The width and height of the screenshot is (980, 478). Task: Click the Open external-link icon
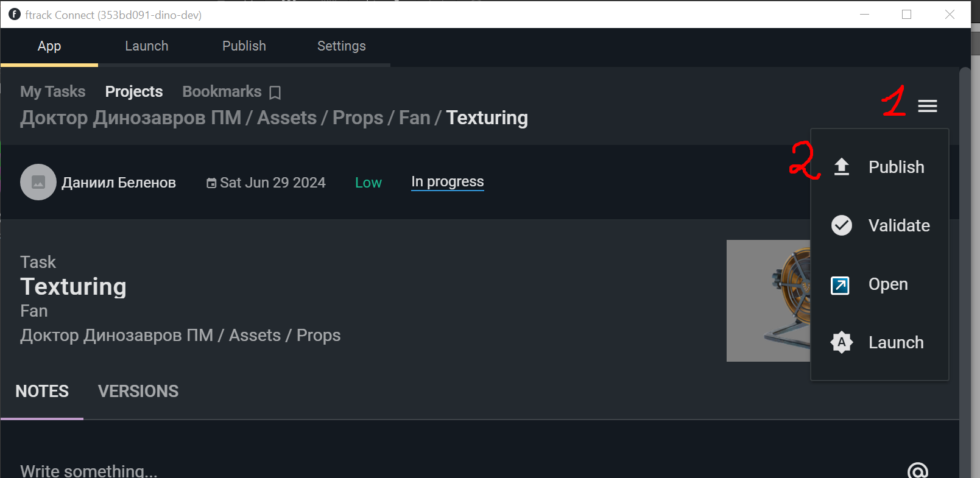coord(841,284)
